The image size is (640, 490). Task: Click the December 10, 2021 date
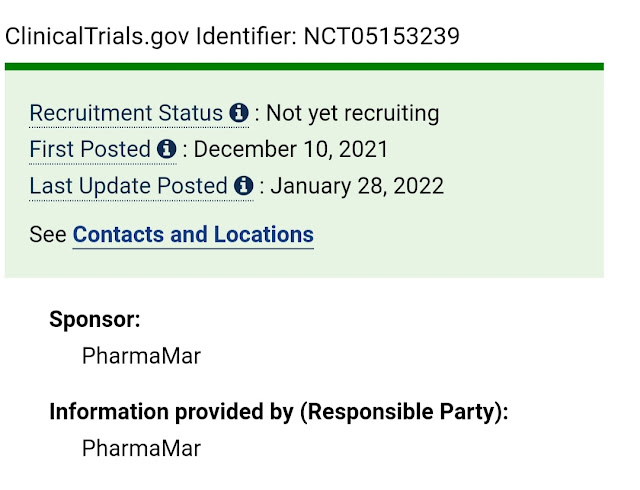point(291,150)
